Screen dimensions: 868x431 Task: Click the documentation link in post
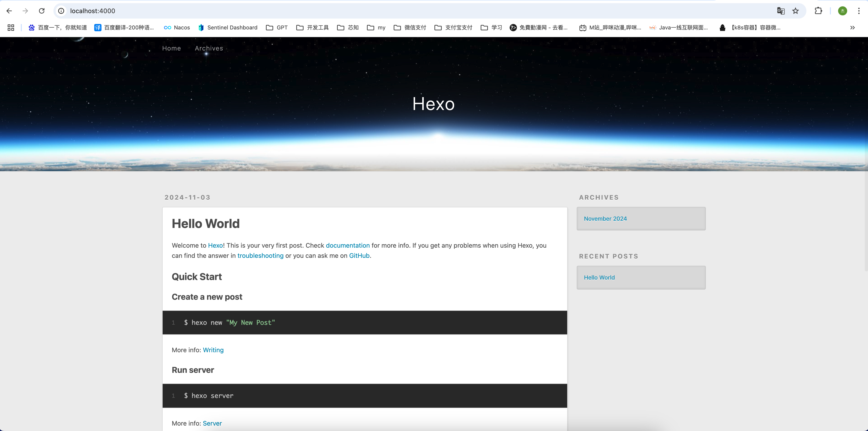[x=347, y=245]
